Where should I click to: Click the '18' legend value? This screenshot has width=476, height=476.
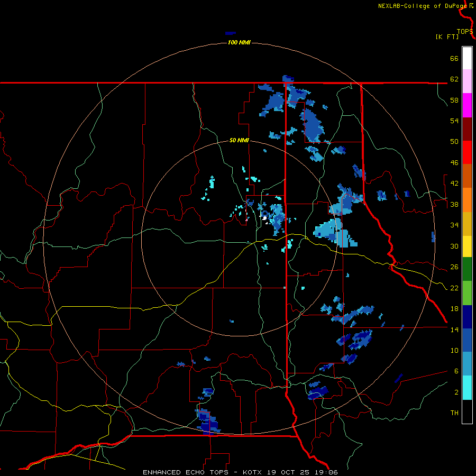(454, 309)
